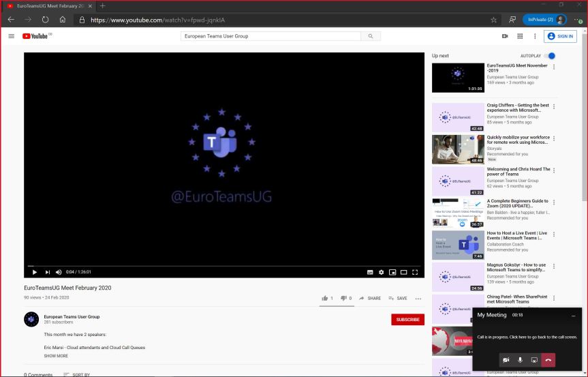Open the YouTube hamburger guide menu
This screenshot has width=588, height=377.
click(x=12, y=36)
